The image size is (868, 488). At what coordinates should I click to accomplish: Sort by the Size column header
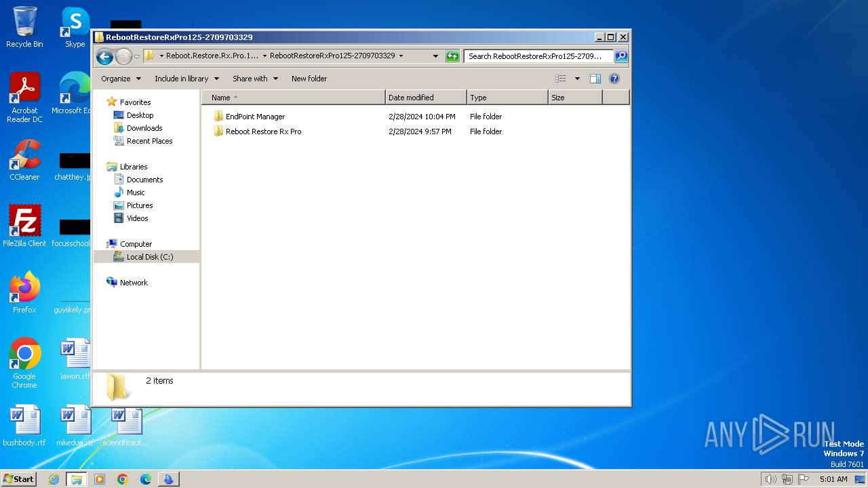575,98
